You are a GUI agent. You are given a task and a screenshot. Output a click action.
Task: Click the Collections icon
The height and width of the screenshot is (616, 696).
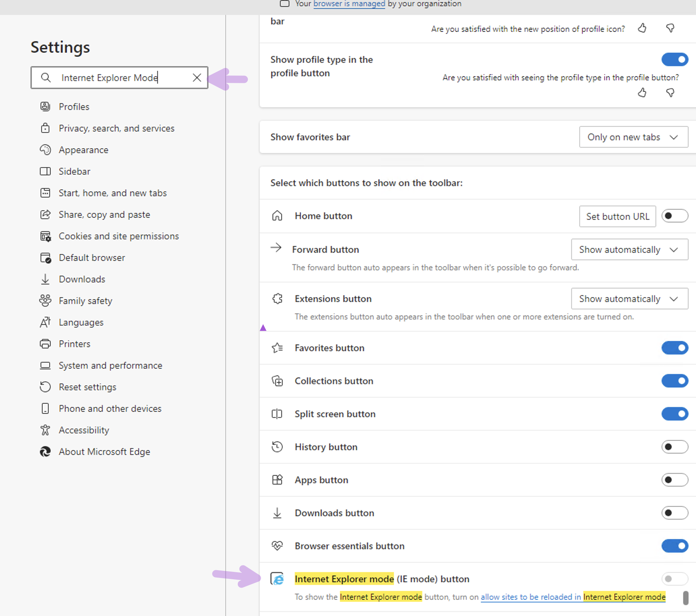point(277,381)
